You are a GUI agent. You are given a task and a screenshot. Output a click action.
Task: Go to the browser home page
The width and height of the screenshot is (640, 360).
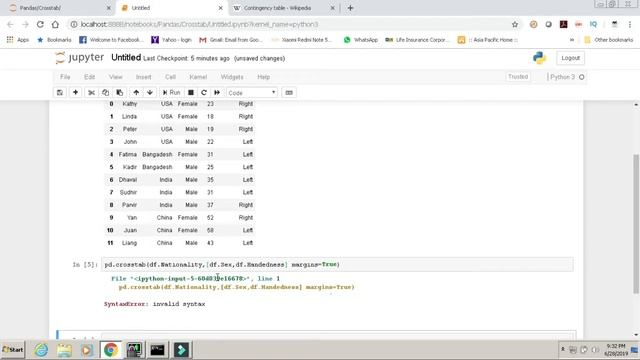click(55, 24)
